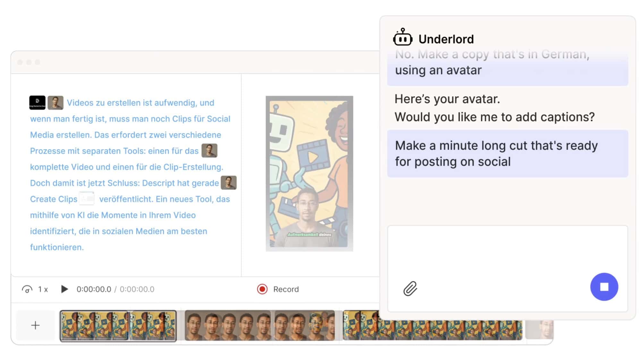Viewport: 644px width, 359px height.
Task: Click the first avatar thumbnail before 'Videos zu'
Action: pos(55,102)
